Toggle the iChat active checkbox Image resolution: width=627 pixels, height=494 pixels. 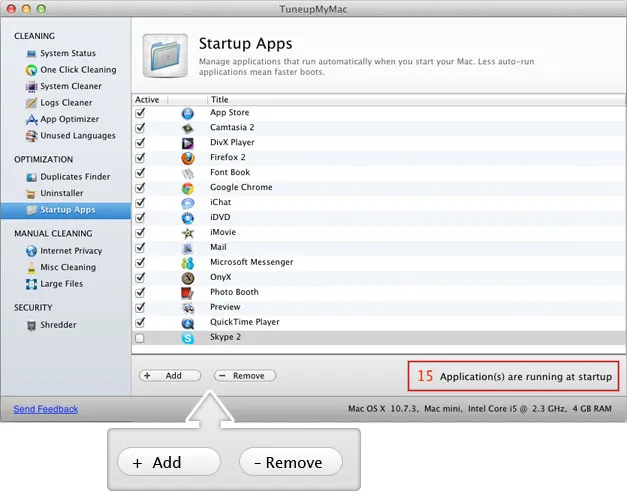tap(140, 203)
